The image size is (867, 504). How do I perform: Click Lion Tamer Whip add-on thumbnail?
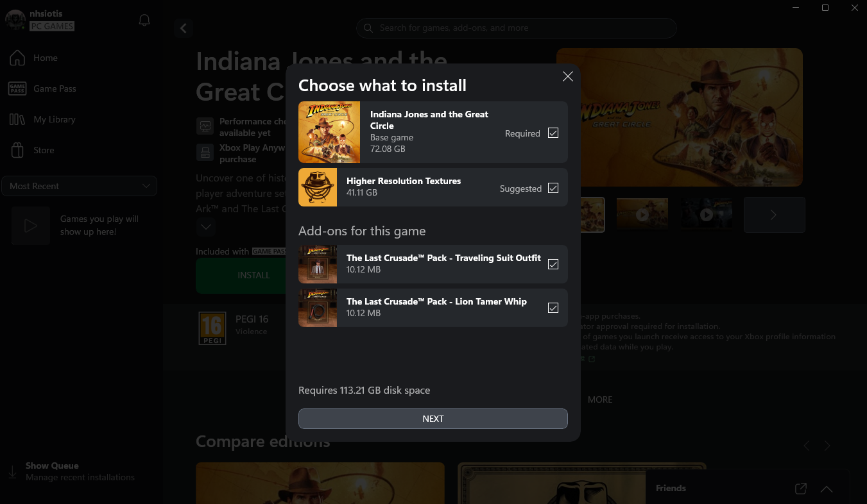[x=318, y=308]
